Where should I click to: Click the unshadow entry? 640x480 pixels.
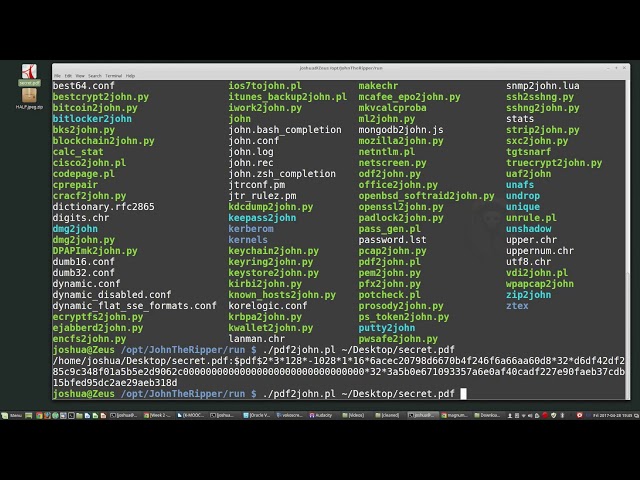point(529,229)
